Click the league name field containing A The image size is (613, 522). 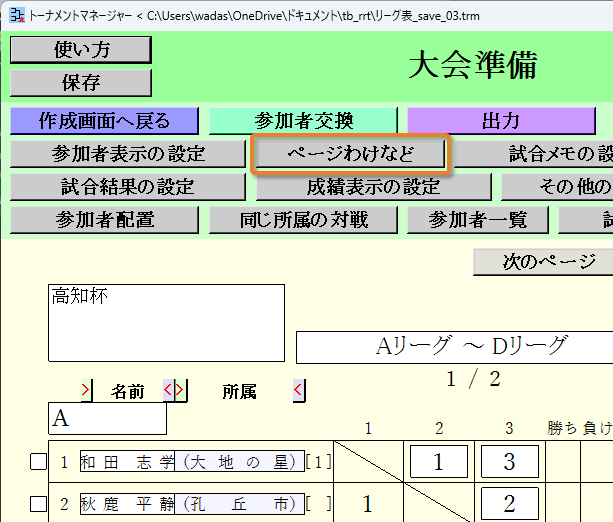tap(108, 418)
